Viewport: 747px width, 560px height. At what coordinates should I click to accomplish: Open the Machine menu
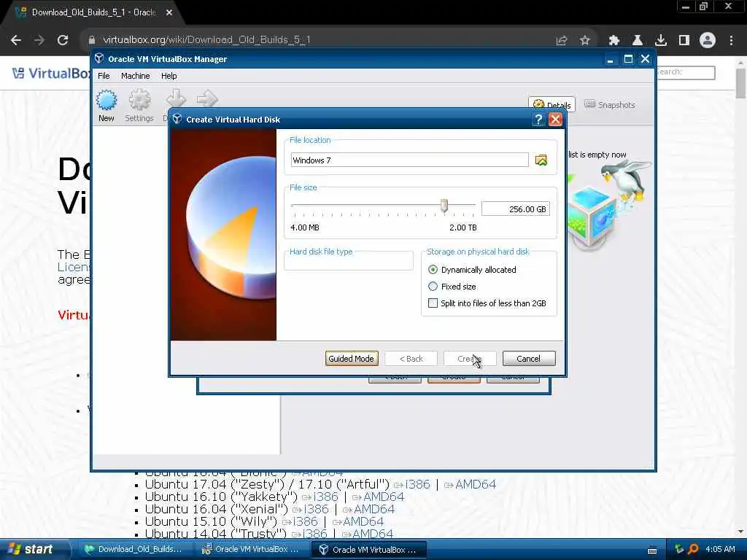(x=135, y=76)
